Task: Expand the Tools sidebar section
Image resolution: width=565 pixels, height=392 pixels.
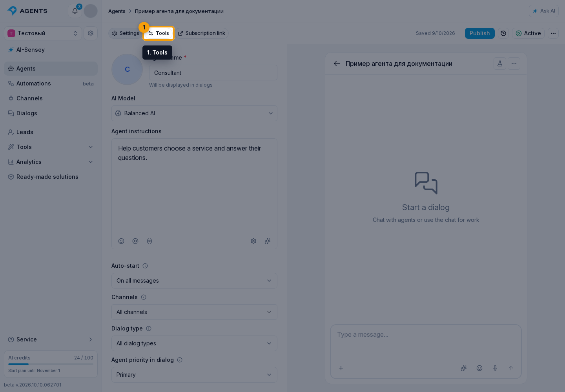Action: 51,147
